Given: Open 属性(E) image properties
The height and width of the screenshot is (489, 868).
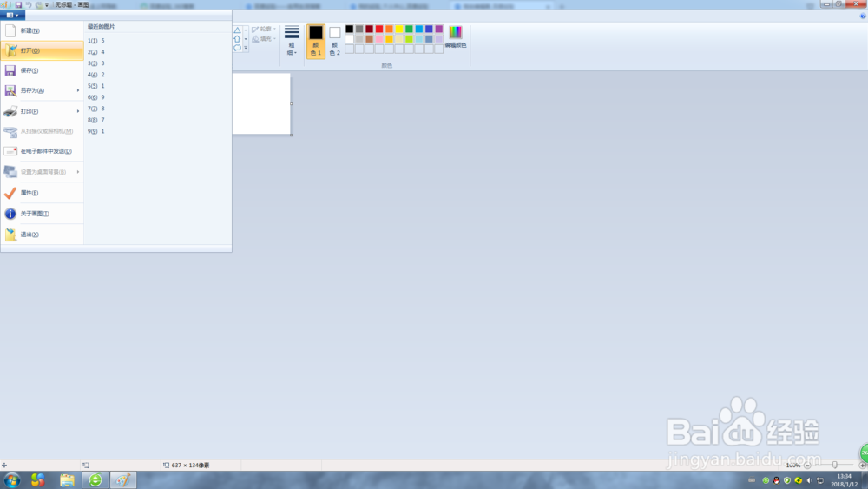Looking at the screenshot, I should tap(42, 193).
